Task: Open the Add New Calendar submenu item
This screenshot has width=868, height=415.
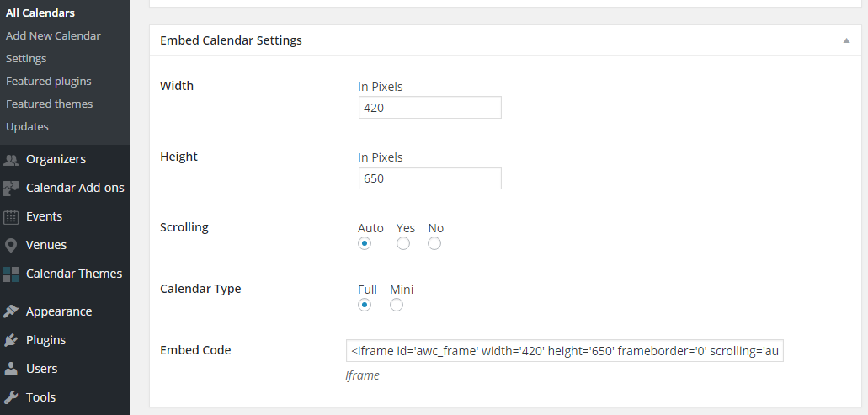Action: click(53, 35)
